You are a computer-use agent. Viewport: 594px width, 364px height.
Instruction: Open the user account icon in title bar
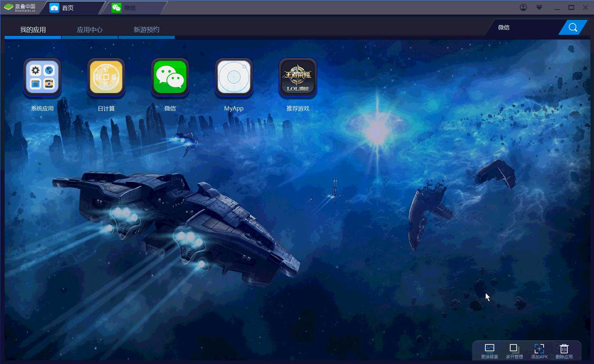[523, 7]
